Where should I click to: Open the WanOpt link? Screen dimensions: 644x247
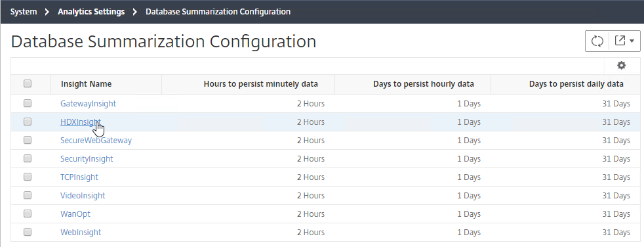pos(75,214)
